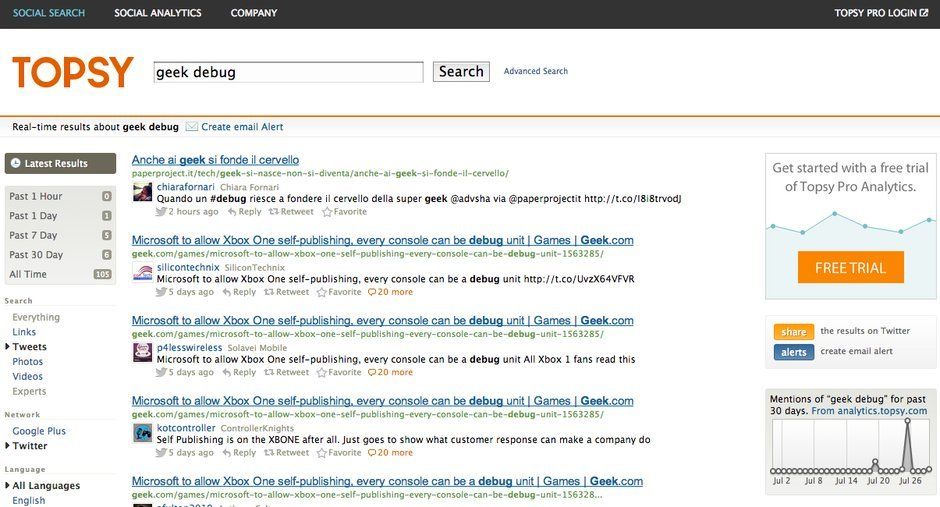The width and height of the screenshot is (940, 507).
Task: Open the silicontechnix username link
Action: point(188,267)
